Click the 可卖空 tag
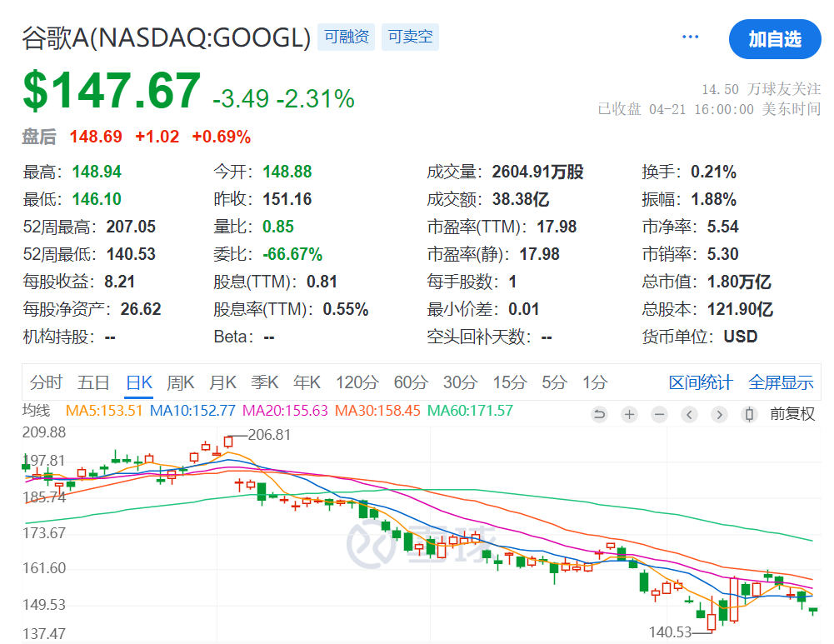Image resolution: width=834 pixels, height=644 pixels. coord(410,37)
